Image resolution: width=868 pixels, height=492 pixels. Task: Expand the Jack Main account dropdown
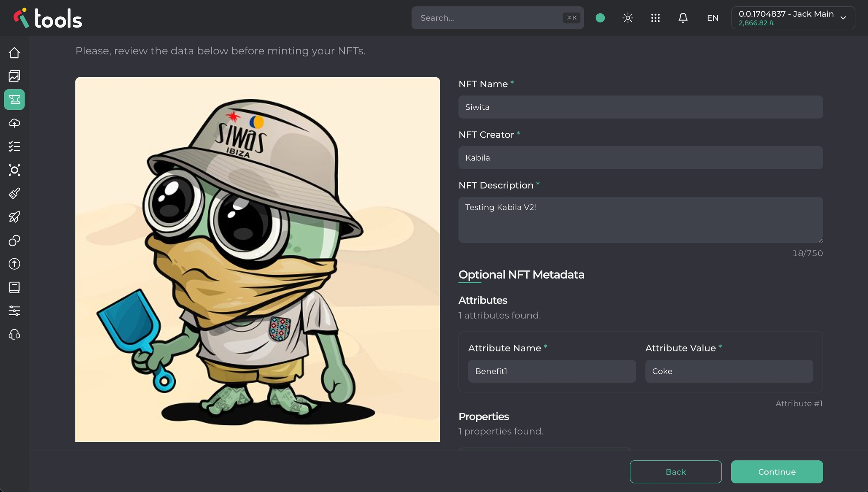tap(793, 18)
